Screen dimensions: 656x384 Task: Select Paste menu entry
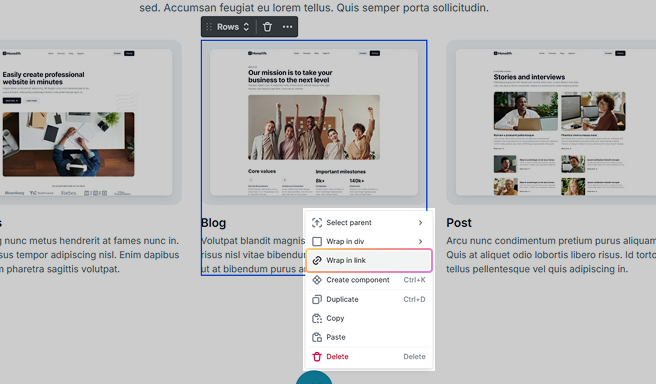tap(369, 337)
